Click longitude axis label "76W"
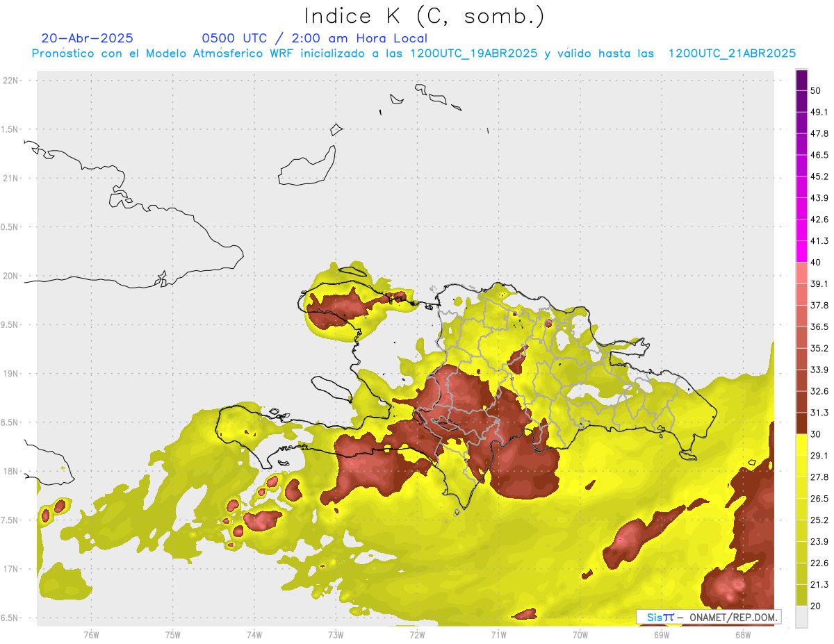The height and width of the screenshot is (644, 834). (x=91, y=634)
